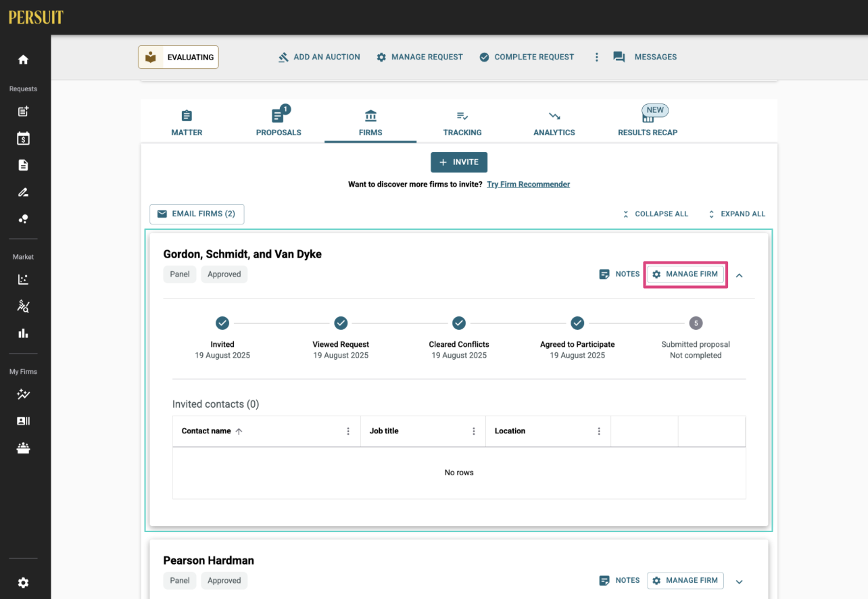Viewport: 868px width, 599px height.
Task: Open the document icon in the sidebar
Action: click(x=23, y=165)
